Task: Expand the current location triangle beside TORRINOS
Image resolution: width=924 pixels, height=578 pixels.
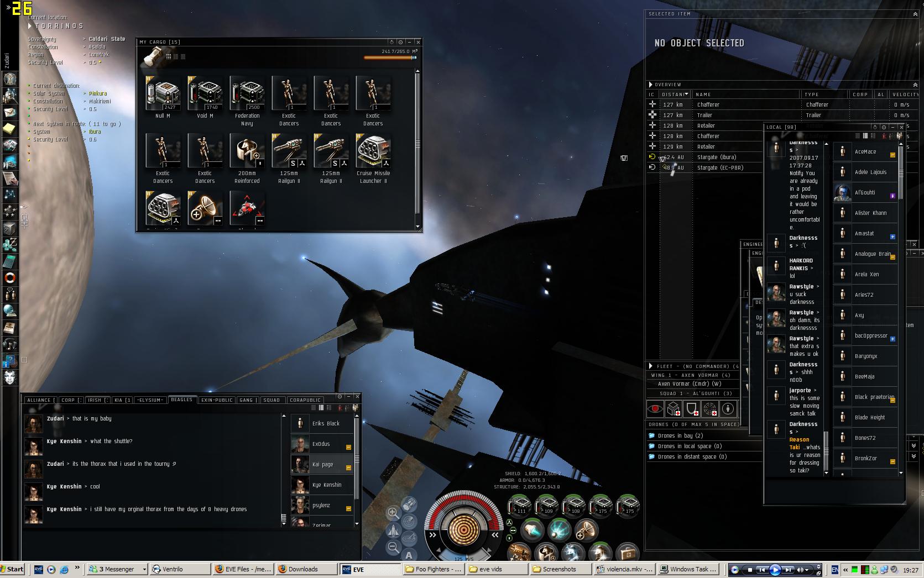Action: (30, 26)
